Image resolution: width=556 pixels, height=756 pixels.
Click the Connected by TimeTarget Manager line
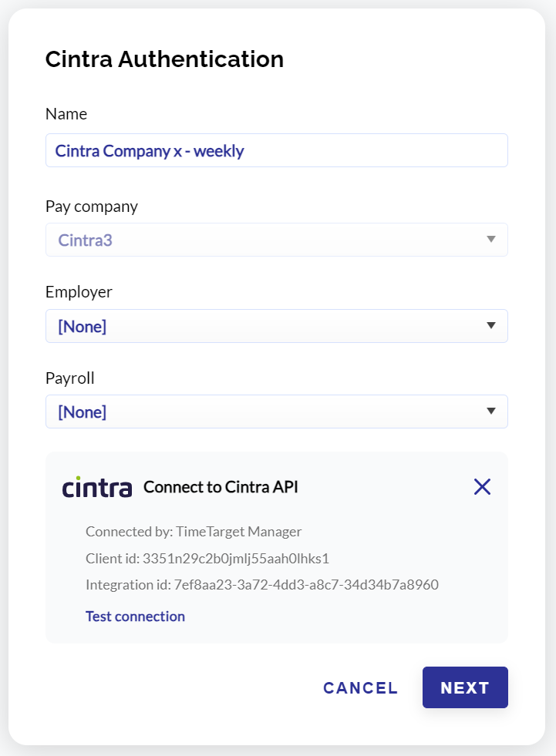point(194,531)
